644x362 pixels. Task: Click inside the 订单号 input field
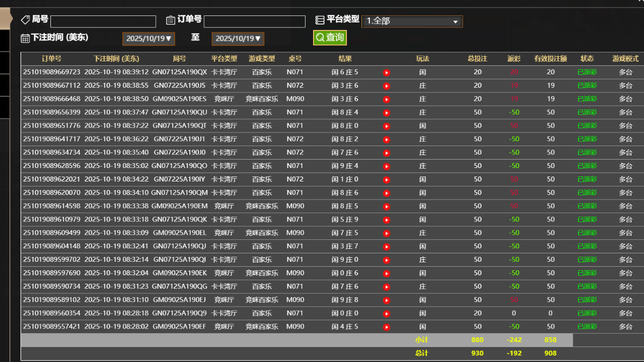click(x=256, y=21)
